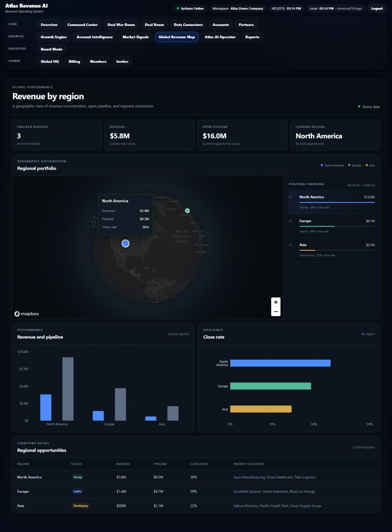Click Europe row in opportunities table
The height and width of the screenshot is (532, 392).
196,492
